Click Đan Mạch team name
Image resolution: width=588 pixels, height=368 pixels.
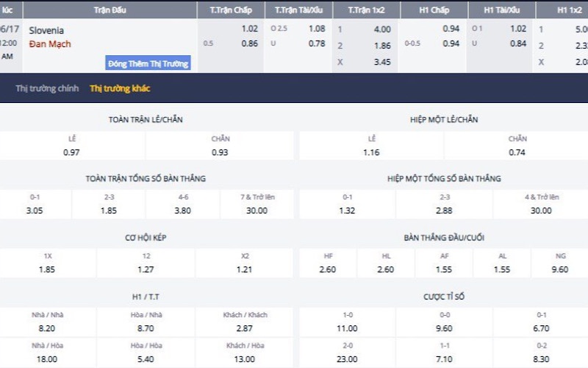click(46, 44)
